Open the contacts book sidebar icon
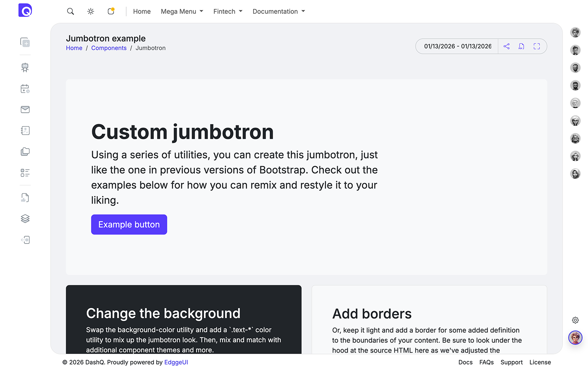The width and height of the screenshot is (588, 370). click(x=25, y=131)
